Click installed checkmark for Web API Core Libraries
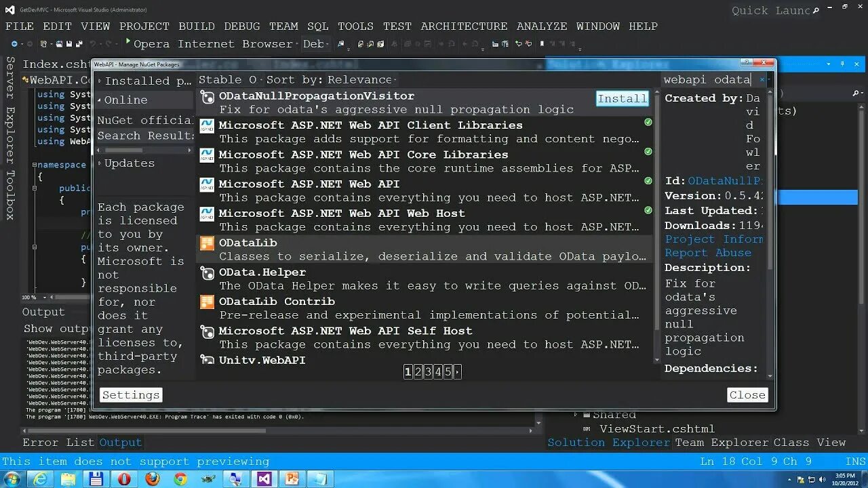Viewport: 868px width, 488px height. pos(648,152)
